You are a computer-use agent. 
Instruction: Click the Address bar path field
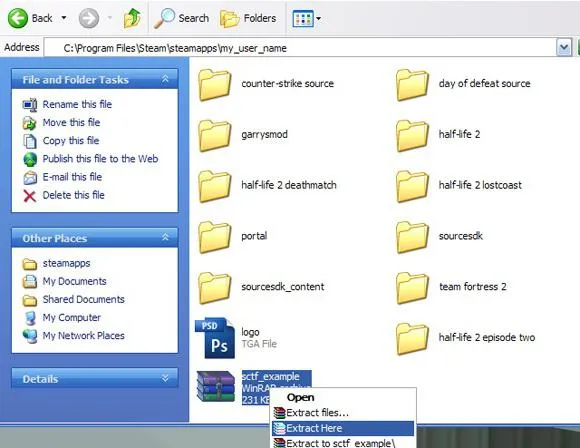300,48
